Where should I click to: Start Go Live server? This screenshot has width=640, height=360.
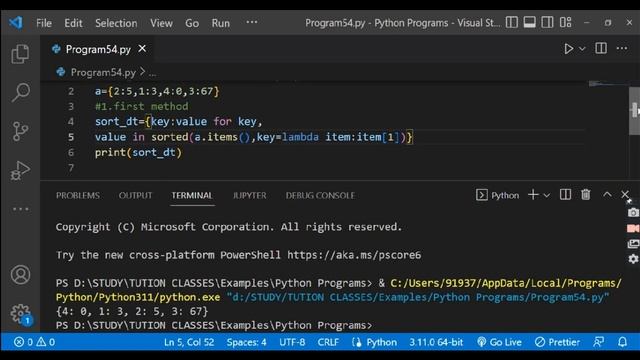(x=499, y=342)
